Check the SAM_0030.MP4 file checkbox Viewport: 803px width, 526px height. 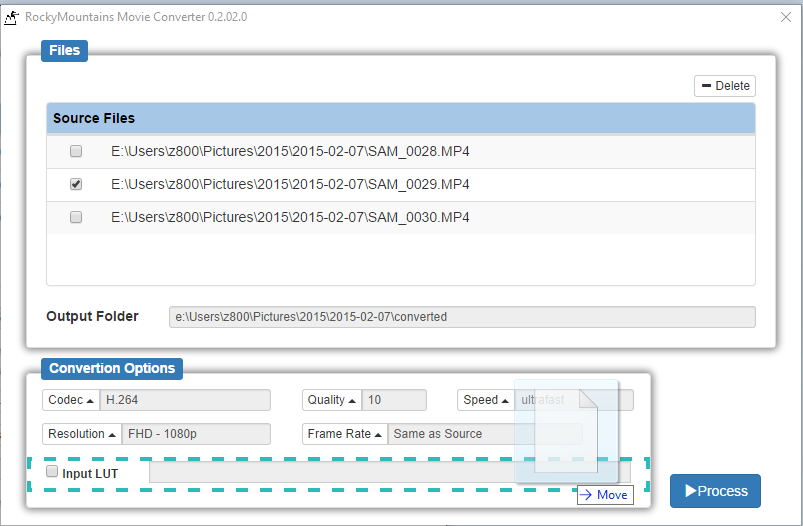tap(76, 217)
